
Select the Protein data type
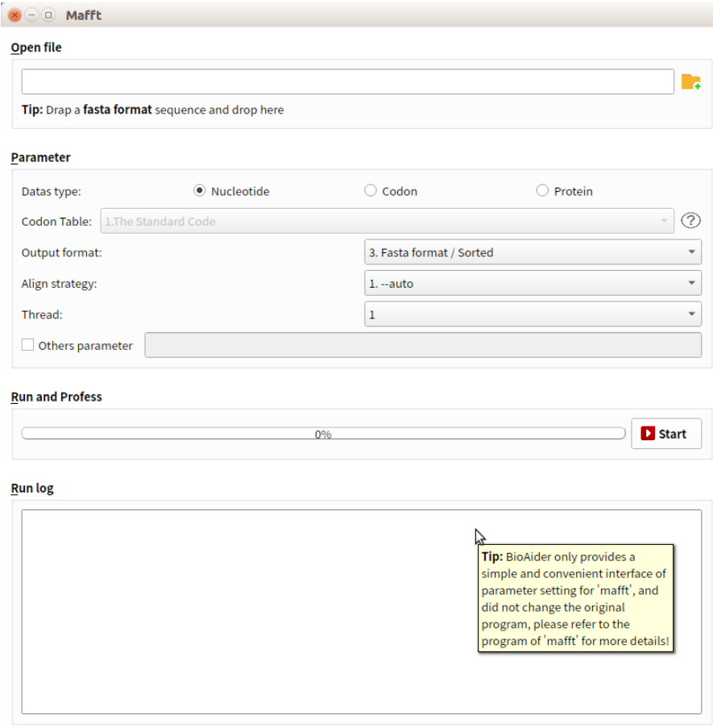(x=542, y=190)
